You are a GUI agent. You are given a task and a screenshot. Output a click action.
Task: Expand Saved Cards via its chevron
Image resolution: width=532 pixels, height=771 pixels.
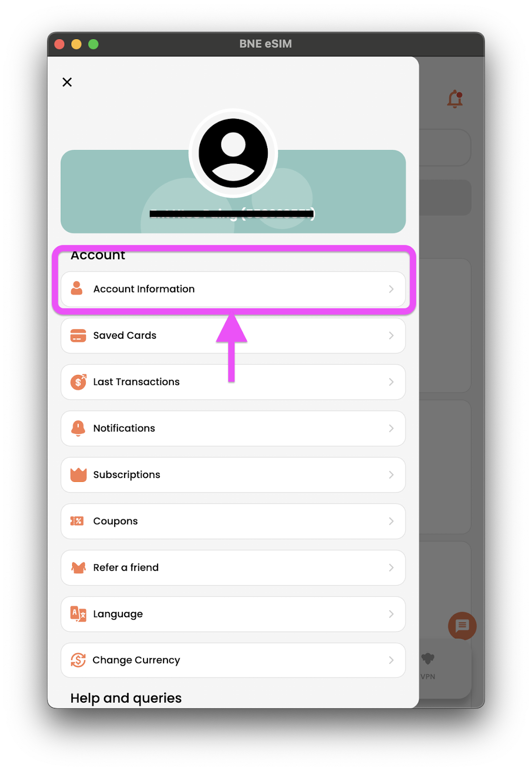click(x=391, y=335)
